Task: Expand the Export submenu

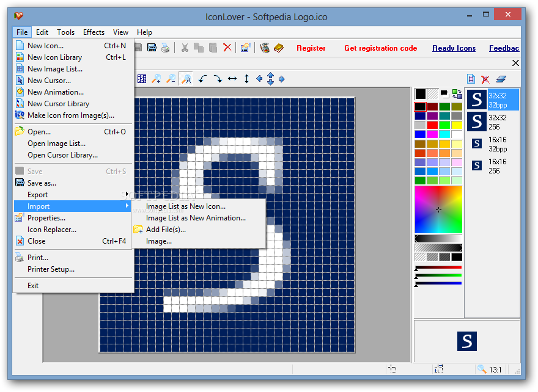Action: [x=38, y=195]
